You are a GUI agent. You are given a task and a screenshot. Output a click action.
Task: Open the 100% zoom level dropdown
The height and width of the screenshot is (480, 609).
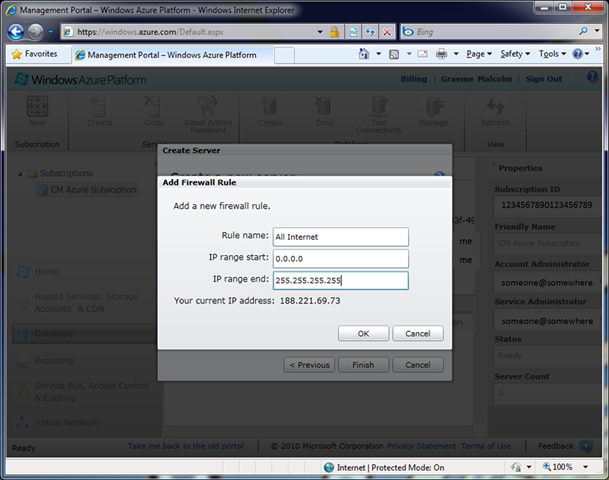click(x=585, y=467)
